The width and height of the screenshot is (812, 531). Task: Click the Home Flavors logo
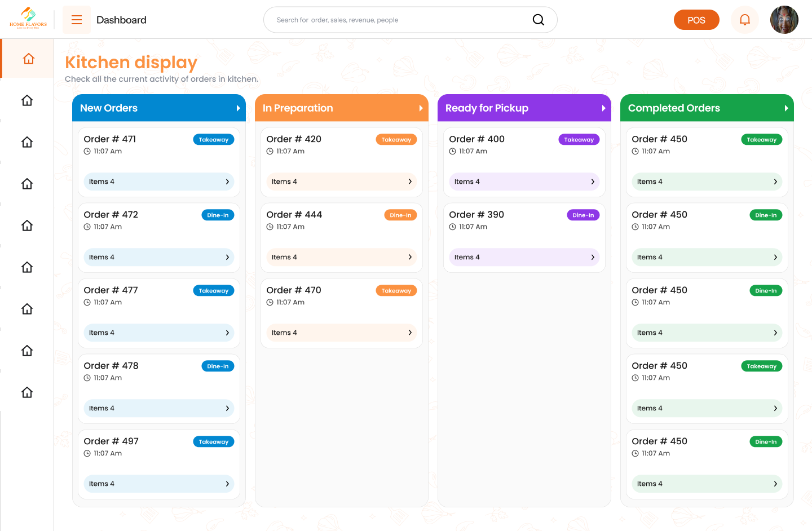[x=28, y=19]
